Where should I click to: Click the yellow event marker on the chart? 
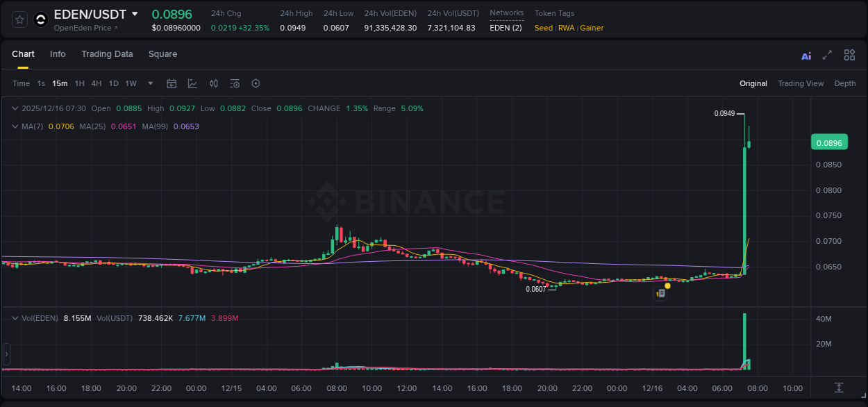click(x=667, y=285)
